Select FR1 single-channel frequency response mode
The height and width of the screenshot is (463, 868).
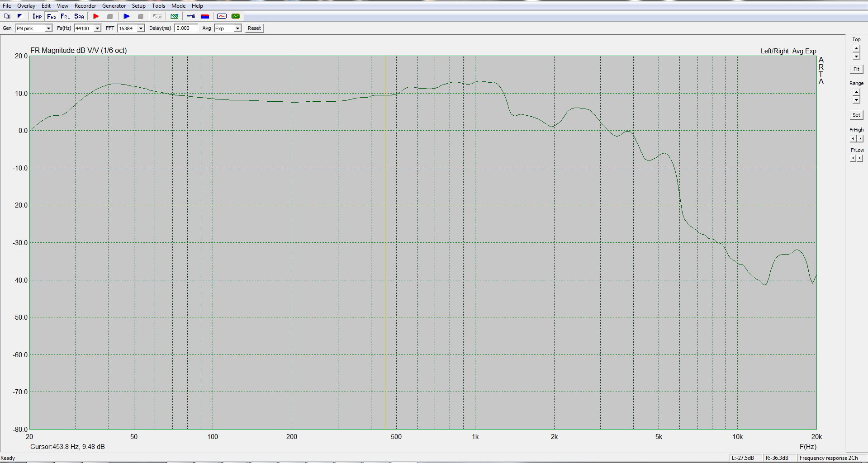(65, 16)
